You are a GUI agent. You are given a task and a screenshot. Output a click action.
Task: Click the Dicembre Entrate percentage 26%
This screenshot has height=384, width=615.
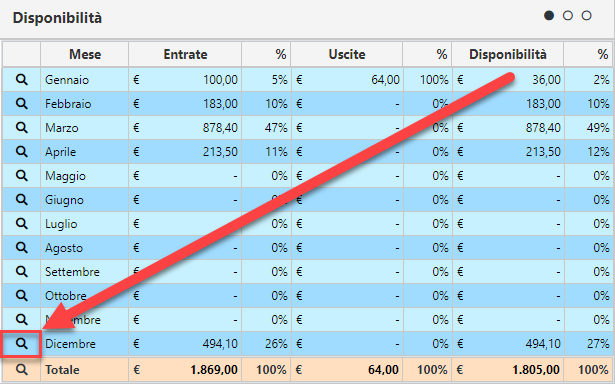click(276, 344)
